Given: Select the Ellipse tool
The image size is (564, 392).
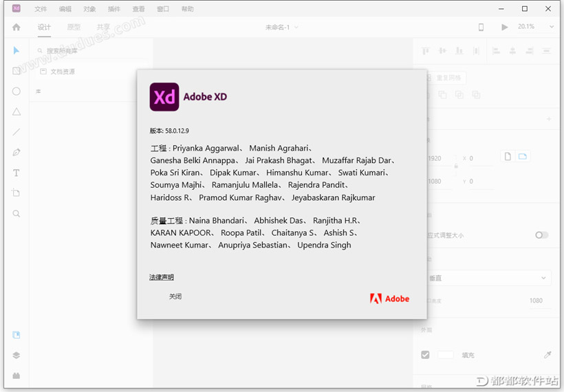Looking at the screenshot, I should point(17,91).
